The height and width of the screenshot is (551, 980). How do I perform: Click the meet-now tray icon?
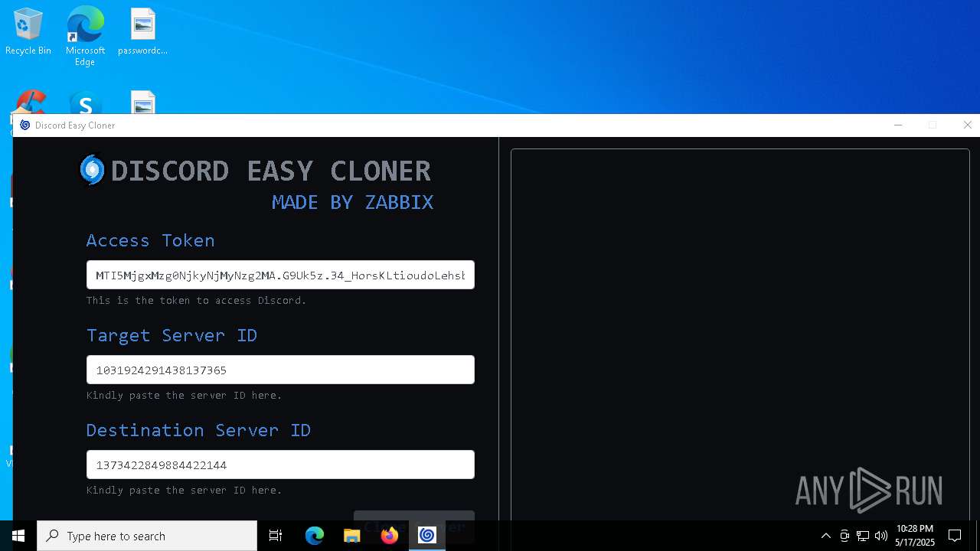pos(844,536)
